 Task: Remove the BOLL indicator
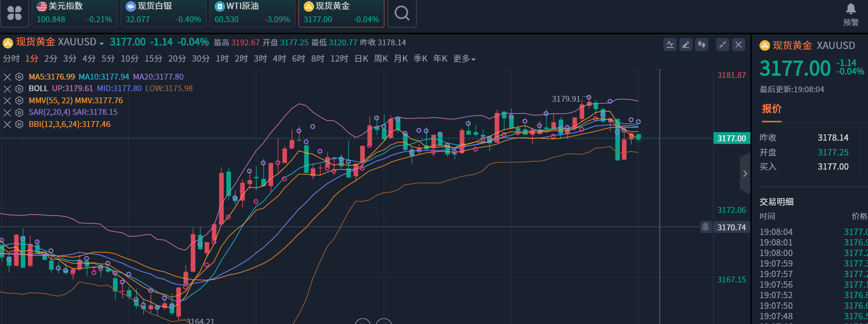[x=7, y=89]
